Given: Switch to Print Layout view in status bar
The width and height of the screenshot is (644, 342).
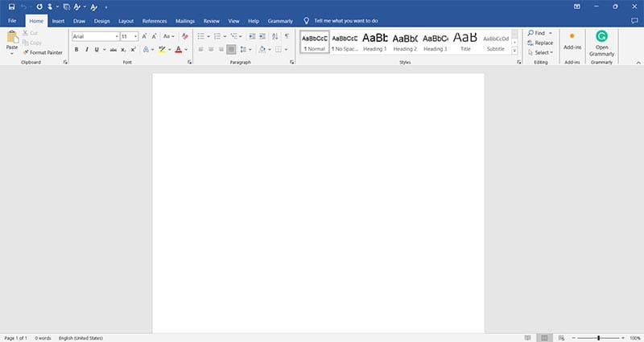Looking at the screenshot, I should (x=544, y=338).
